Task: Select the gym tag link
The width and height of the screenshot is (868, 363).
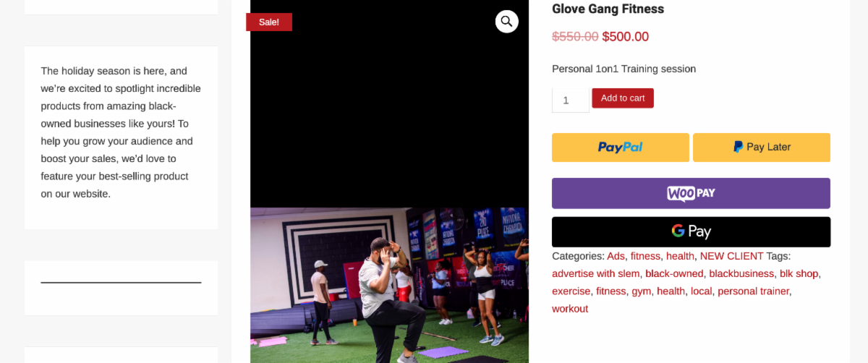Action: 642,291
